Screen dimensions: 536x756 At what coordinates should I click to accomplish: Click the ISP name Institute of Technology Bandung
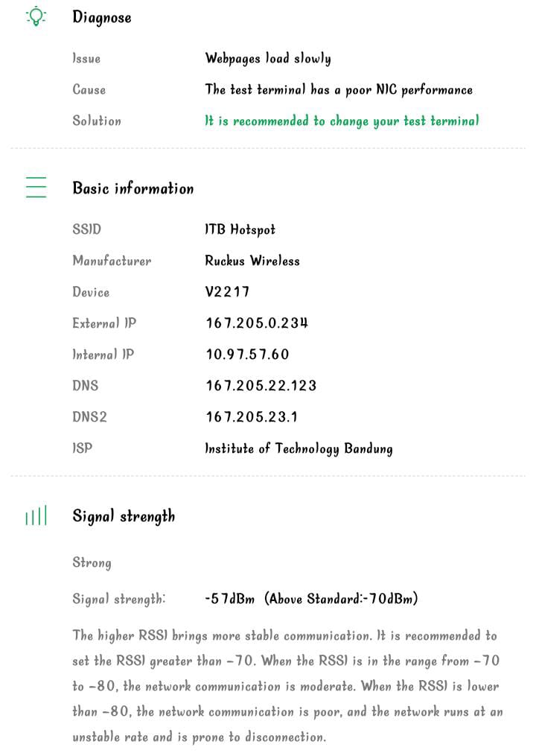click(299, 449)
